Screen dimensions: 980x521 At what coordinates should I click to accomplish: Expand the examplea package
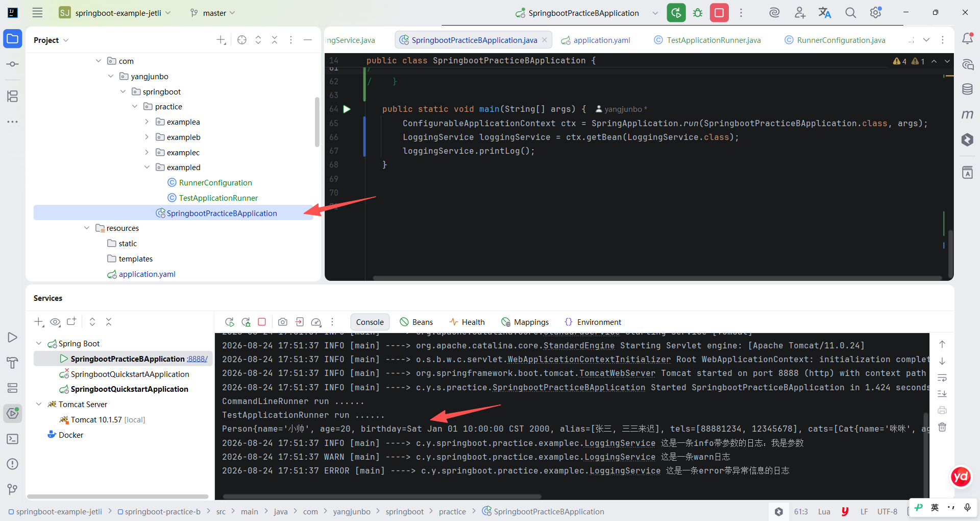pos(147,122)
